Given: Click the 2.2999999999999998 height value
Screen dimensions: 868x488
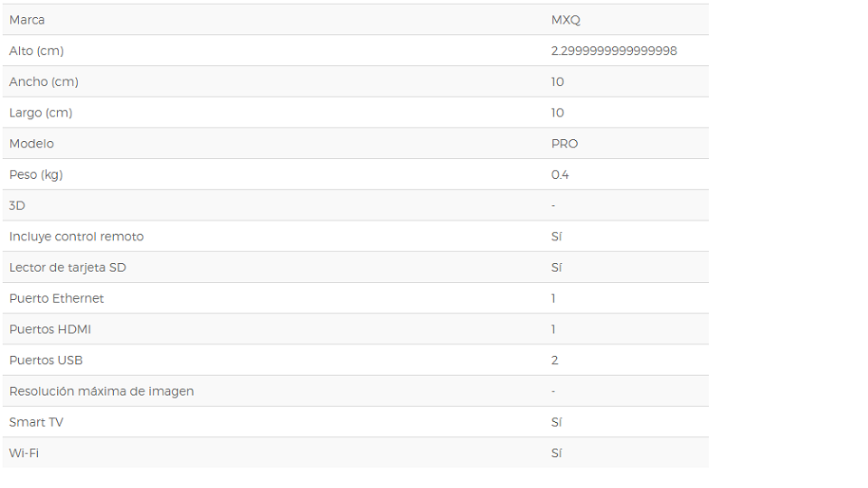Looking at the screenshot, I should pos(614,51).
